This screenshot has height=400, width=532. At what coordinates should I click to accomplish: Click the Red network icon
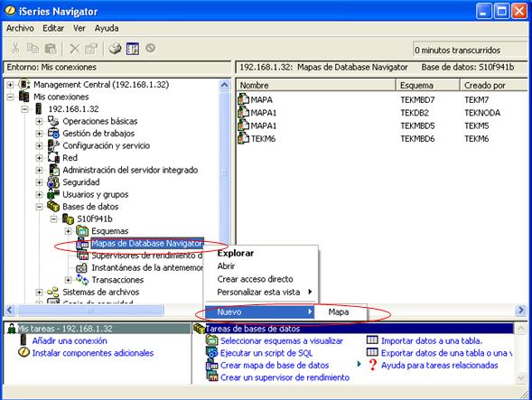(53, 157)
